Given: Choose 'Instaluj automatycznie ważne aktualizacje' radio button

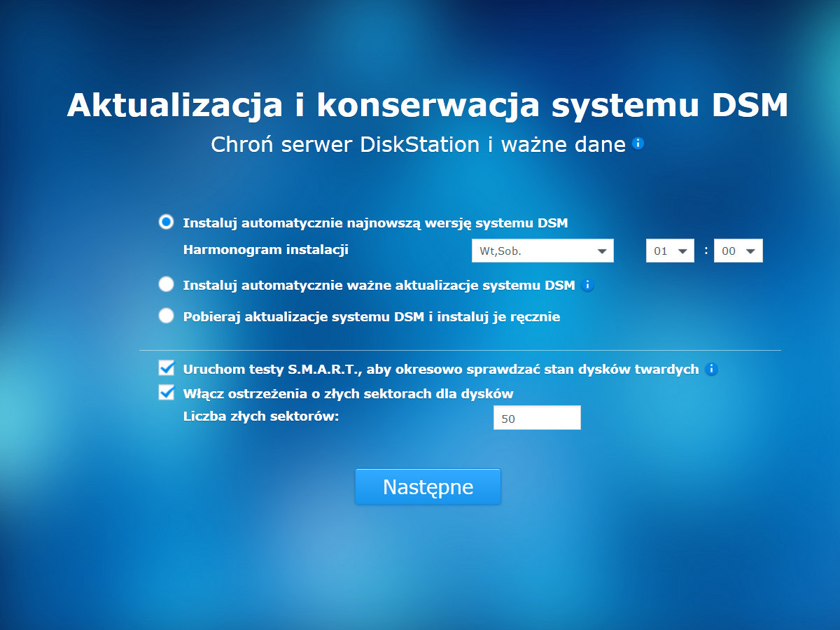Looking at the screenshot, I should [166, 284].
